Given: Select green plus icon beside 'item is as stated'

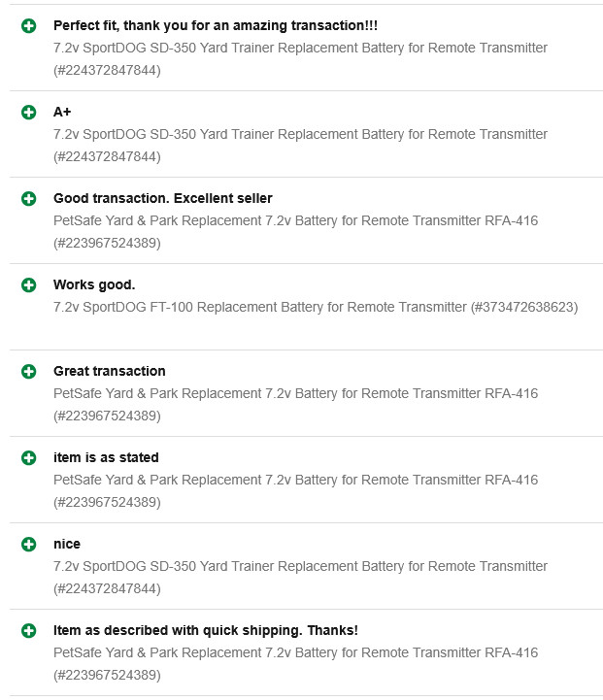Looking at the screenshot, I should [x=29, y=457].
